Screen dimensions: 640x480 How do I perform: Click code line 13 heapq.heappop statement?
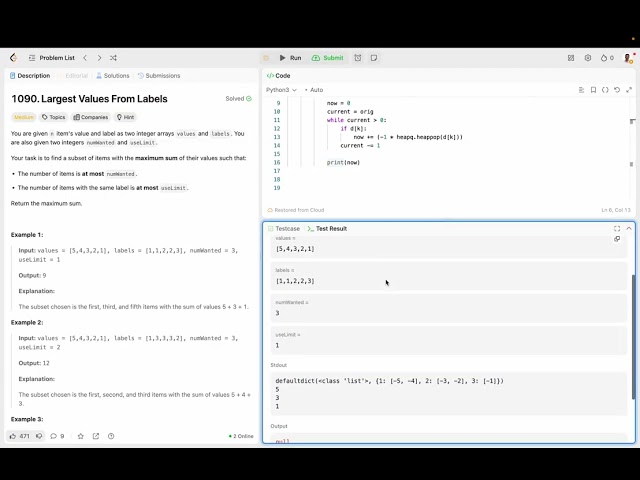(x=408, y=137)
